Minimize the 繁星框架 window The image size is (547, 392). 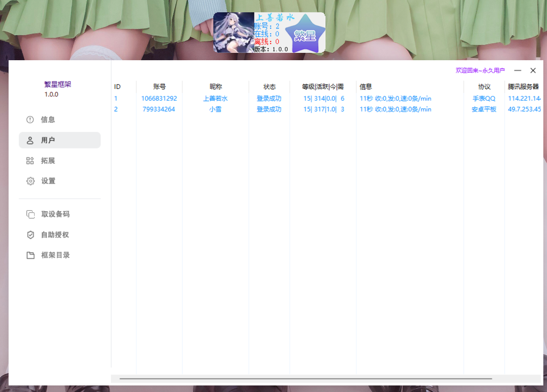(x=518, y=70)
